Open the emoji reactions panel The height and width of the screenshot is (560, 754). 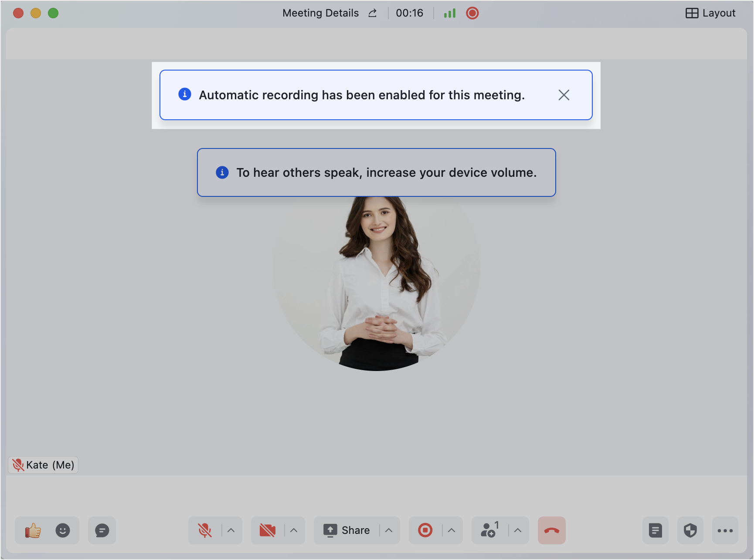coord(62,530)
